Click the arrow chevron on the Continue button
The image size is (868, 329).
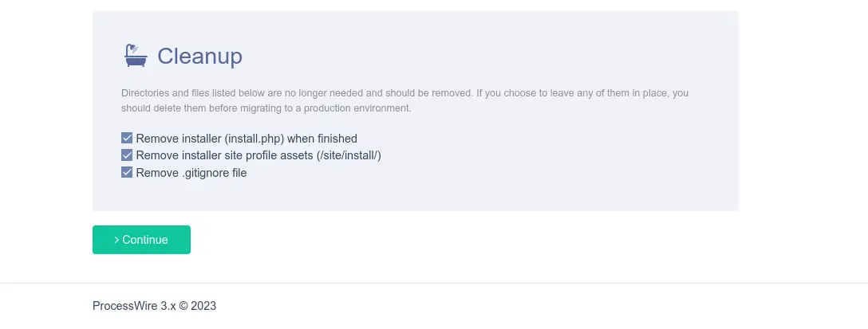[116, 240]
